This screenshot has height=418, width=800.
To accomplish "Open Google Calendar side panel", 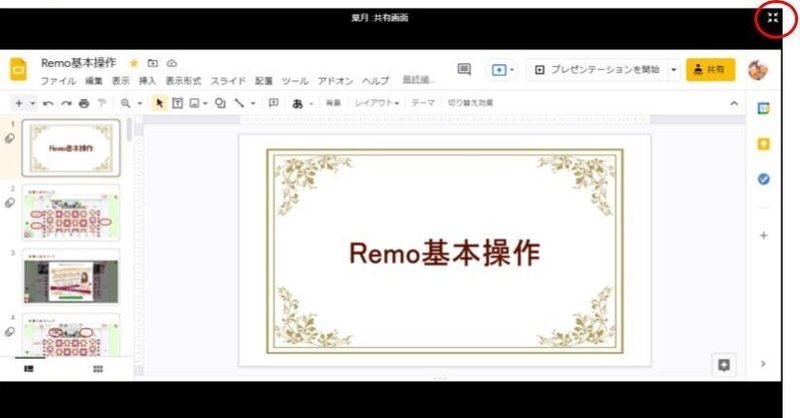I will pyautogui.click(x=763, y=108).
